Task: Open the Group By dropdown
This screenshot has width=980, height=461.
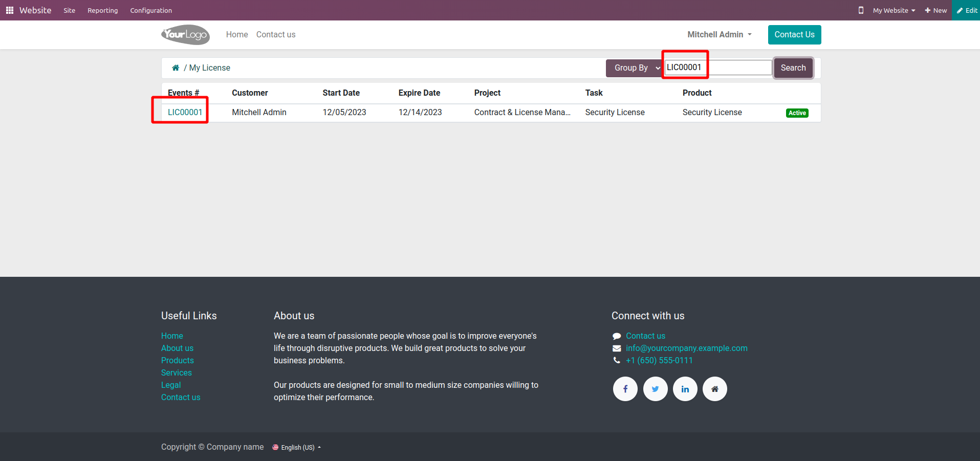Action: [635, 68]
